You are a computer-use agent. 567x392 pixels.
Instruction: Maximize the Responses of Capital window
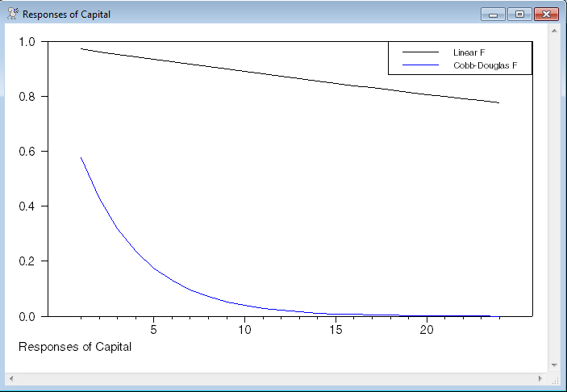pyautogui.click(x=519, y=15)
